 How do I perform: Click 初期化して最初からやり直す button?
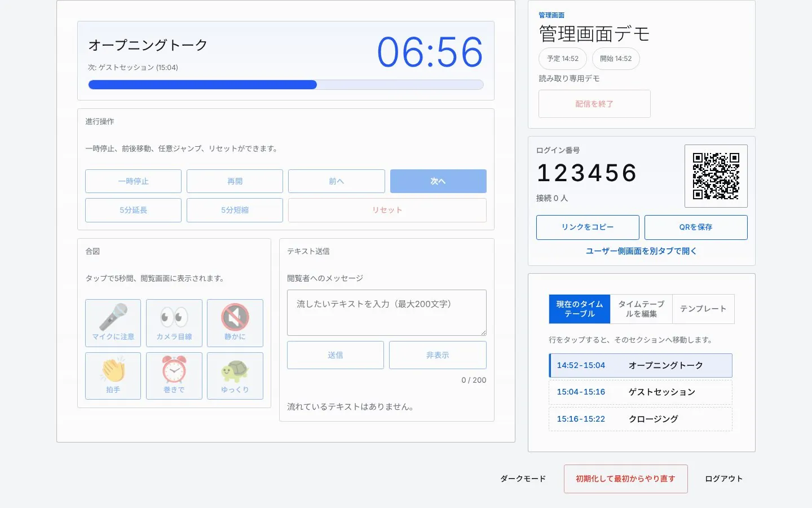pyautogui.click(x=626, y=479)
